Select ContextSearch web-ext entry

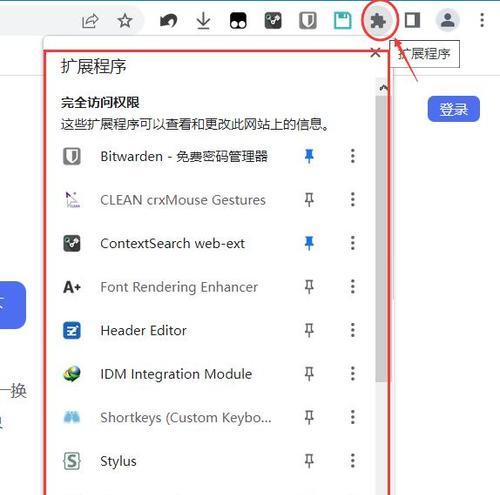click(173, 243)
